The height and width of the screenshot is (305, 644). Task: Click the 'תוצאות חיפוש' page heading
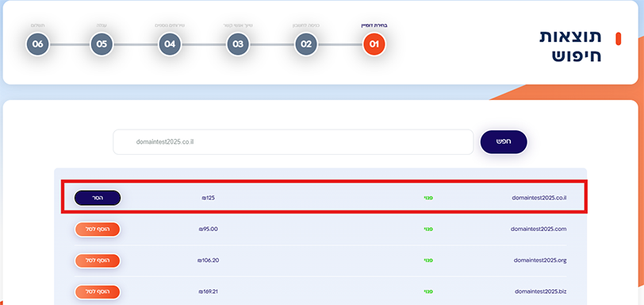coord(570,45)
